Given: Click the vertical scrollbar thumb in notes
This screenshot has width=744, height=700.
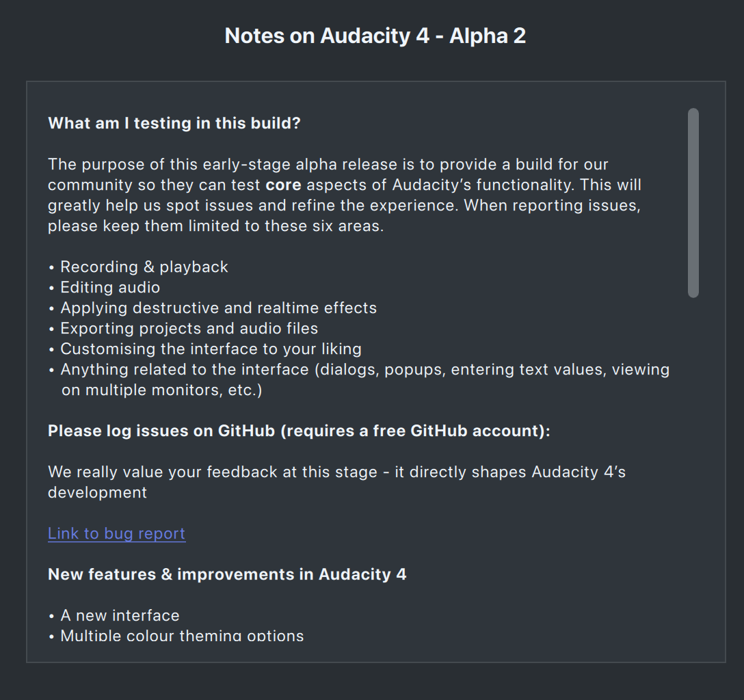Looking at the screenshot, I should click(693, 202).
